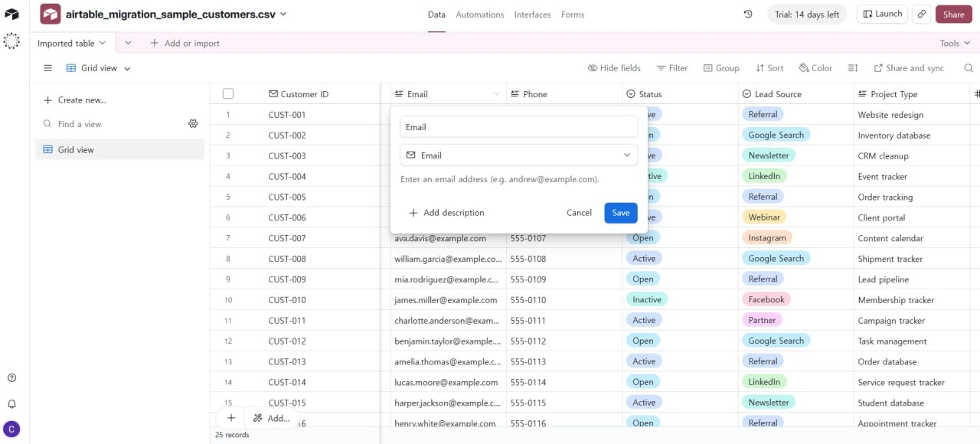This screenshot has width=980, height=444.
Task: Expand the tables list chevron
Action: tap(128, 44)
